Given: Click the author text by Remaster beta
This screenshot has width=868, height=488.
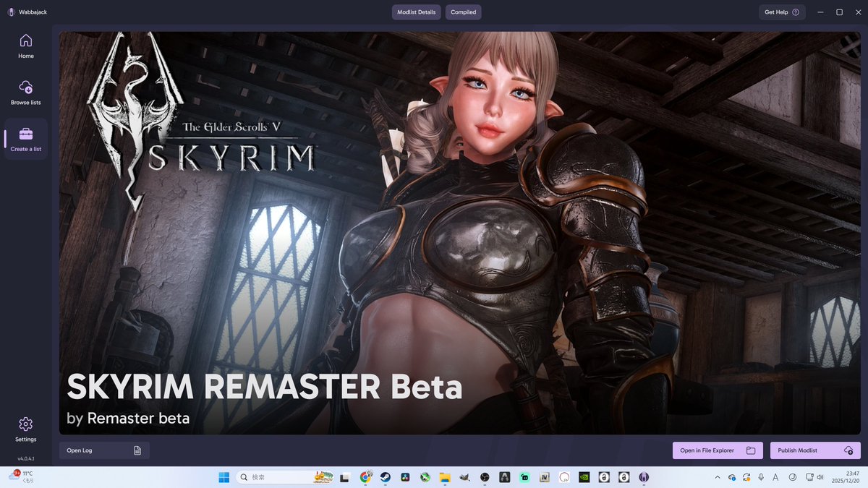Looking at the screenshot, I should 128,418.
